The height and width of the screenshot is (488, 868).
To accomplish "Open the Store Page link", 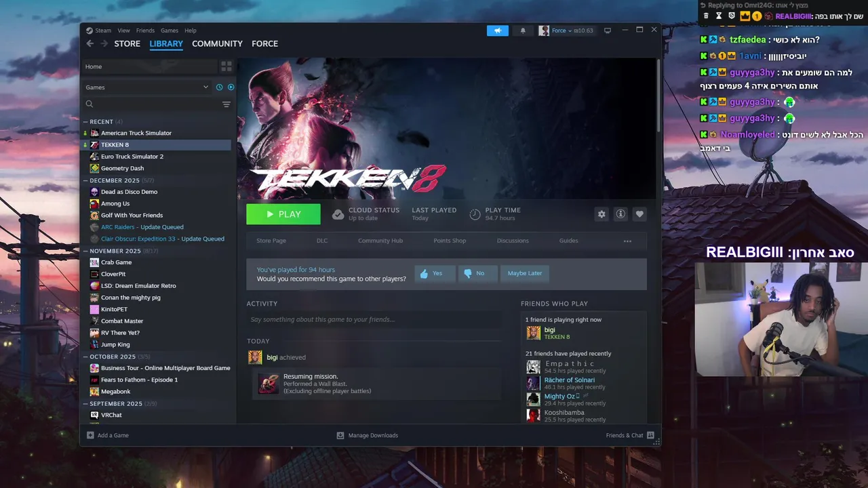I will (271, 241).
